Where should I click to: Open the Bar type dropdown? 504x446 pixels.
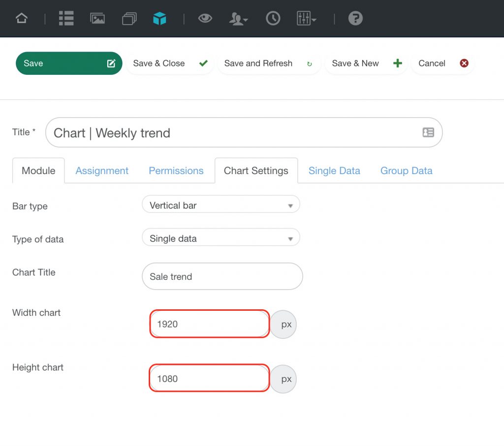[x=221, y=205]
